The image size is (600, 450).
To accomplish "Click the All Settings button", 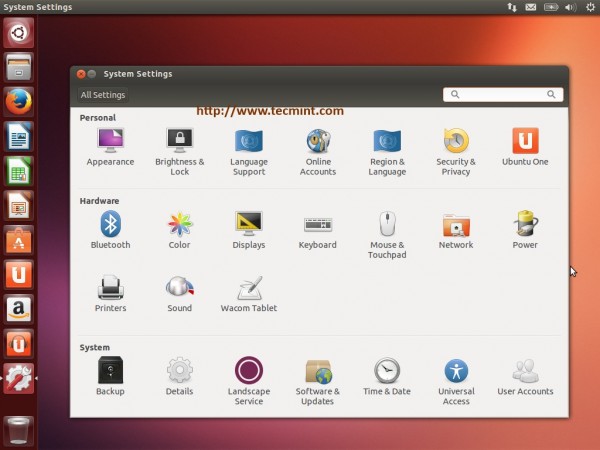I will tap(103, 95).
